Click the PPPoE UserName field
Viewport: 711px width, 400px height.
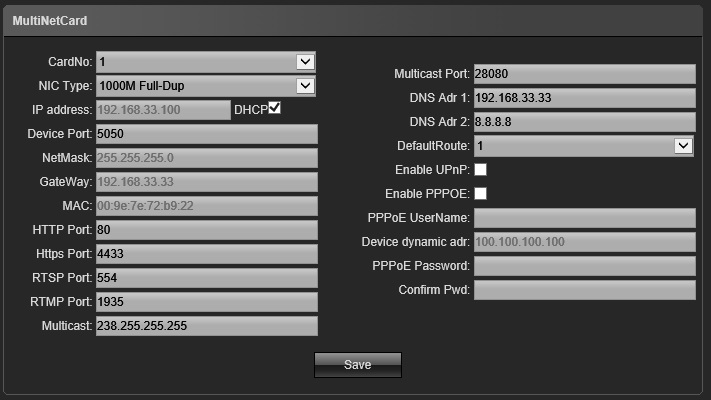[585, 218]
